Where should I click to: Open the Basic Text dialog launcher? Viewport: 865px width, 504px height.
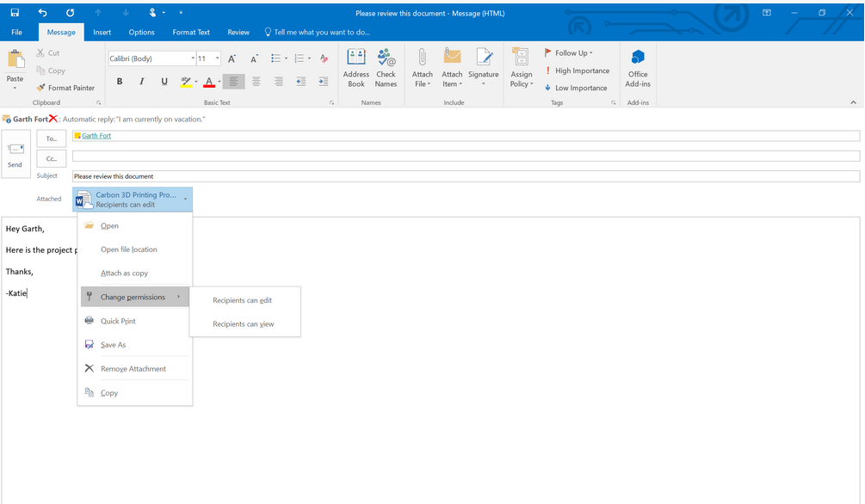click(x=331, y=103)
